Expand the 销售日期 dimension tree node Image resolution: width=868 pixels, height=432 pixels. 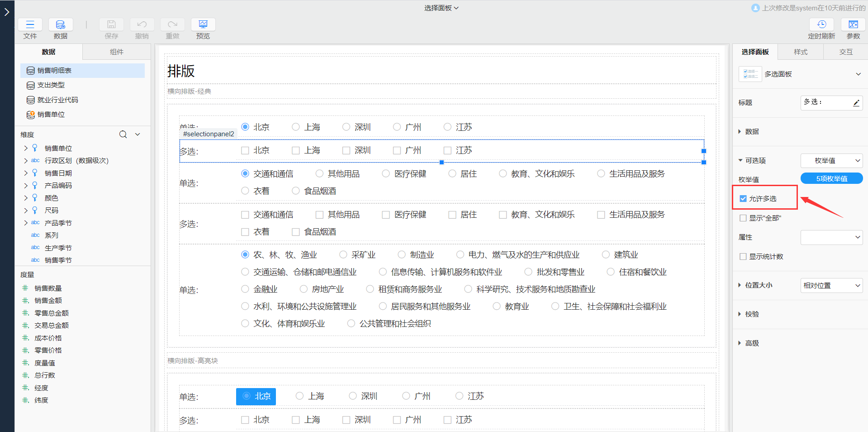26,173
